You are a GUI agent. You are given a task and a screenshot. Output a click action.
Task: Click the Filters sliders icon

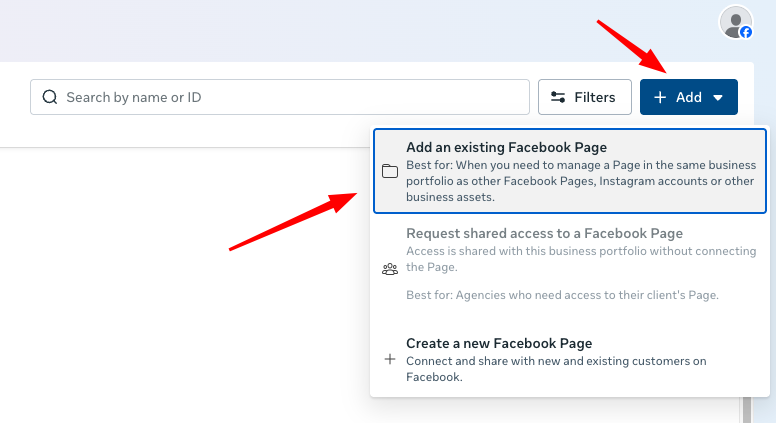point(558,97)
